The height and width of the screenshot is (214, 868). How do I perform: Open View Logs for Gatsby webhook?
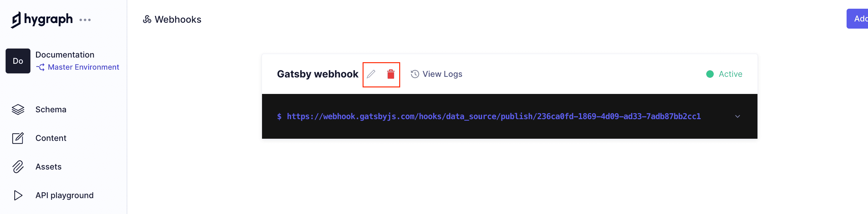pyautogui.click(x=442, y=74)
